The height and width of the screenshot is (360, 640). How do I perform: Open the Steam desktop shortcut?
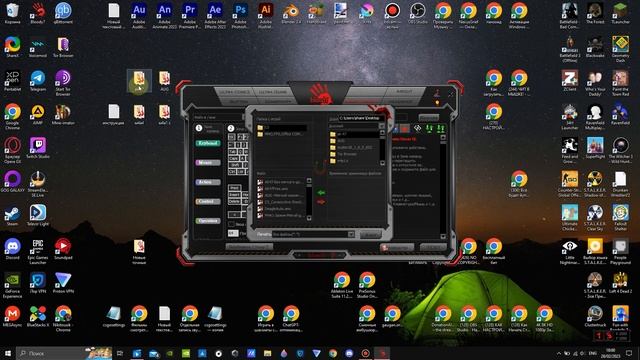[x=12, y=216]
